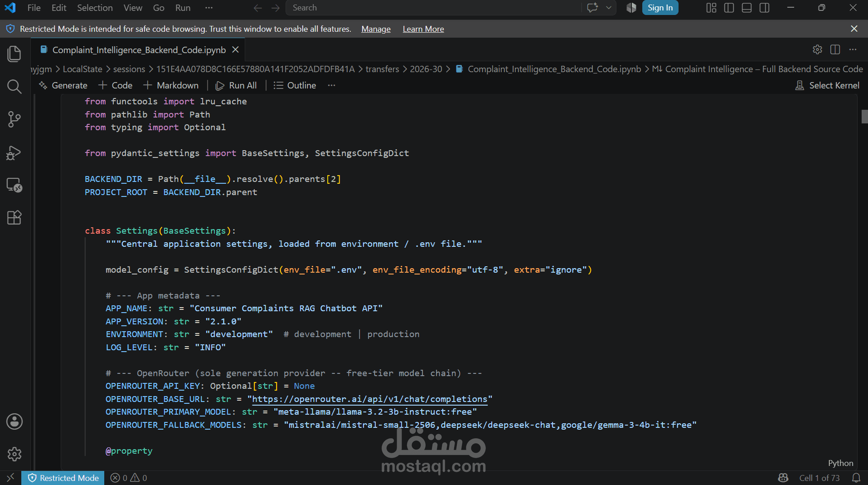
Task: Click the Manage link in trust banner
Action: point(376,29)
